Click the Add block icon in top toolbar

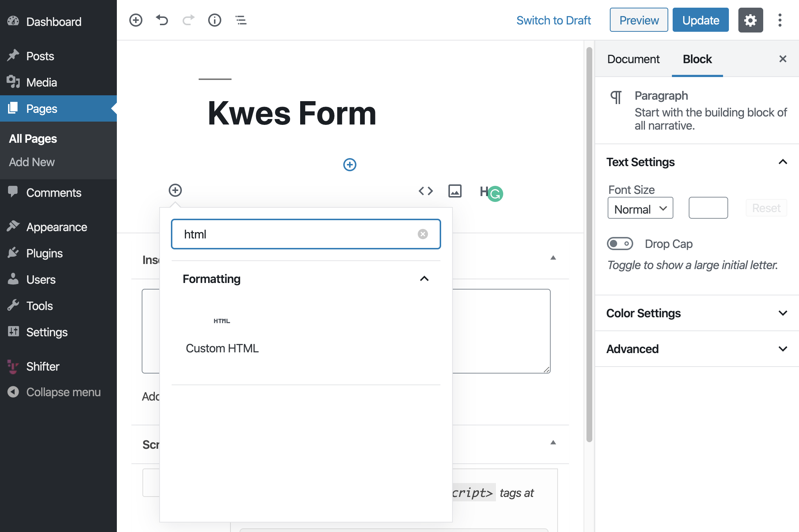[136, 20]
